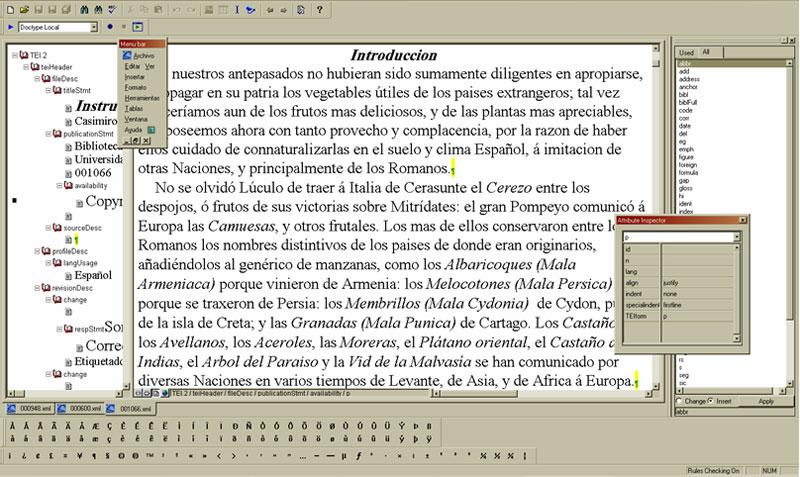Switch to the Used elements tab
The width and height of the screenshot is (800, 477).
pos(686,52)
